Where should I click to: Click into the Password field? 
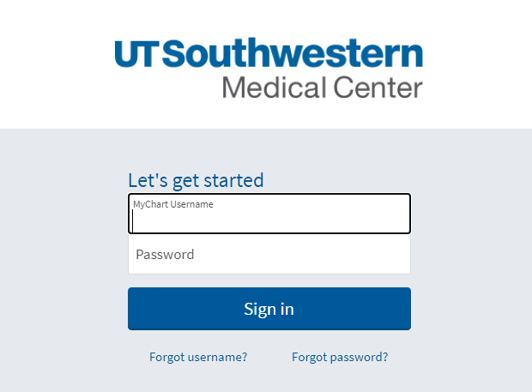[x=269, y=254]
